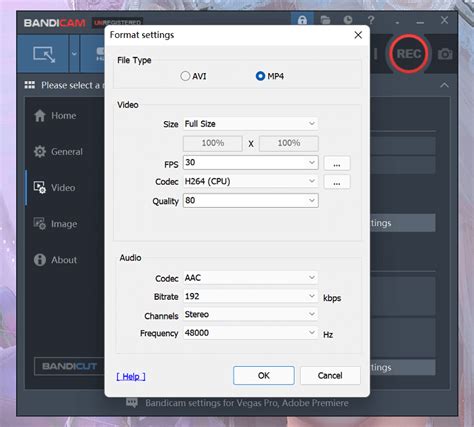Capture a screenshot with the camera icon
474x427 pixels.
[445, 54]
